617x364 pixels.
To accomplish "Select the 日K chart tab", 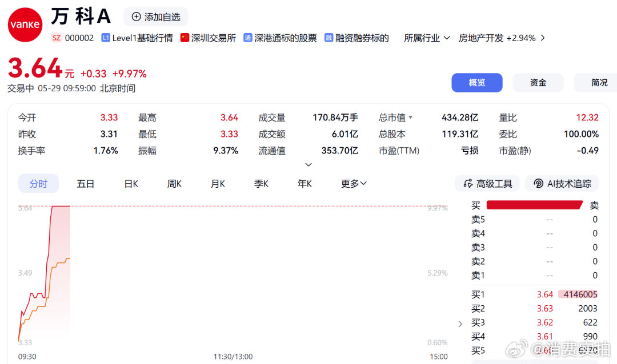I will pos(131,184).
